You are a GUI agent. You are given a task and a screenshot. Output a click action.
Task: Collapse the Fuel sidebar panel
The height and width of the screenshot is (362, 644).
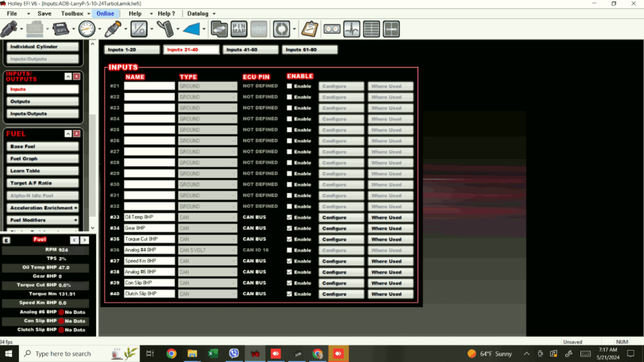click(x=68, y=134)
